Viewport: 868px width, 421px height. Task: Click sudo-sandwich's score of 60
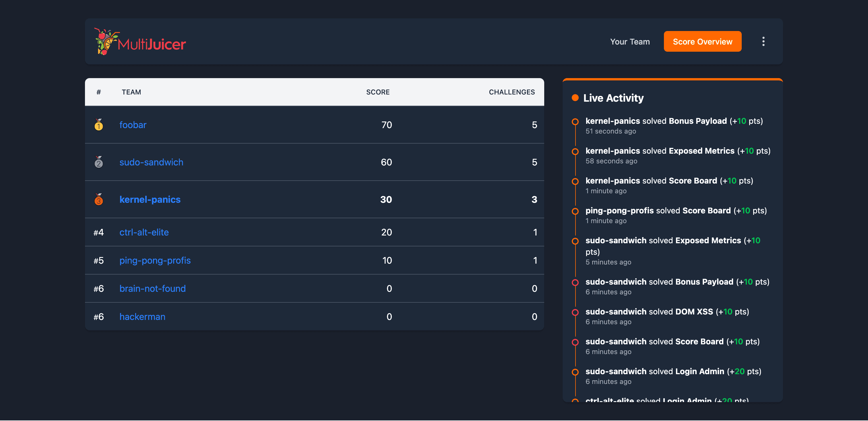pyautogui.click(x=386, y=163)
